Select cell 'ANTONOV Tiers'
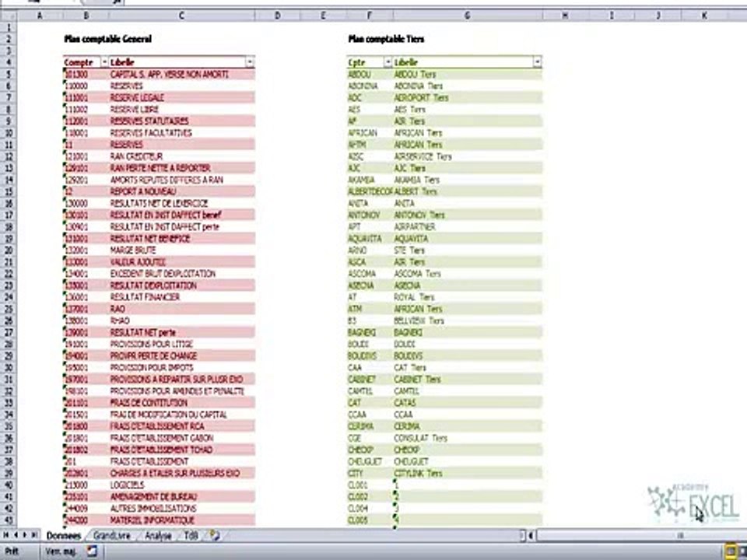Viewport: 747px width, 560px height. click(468, 215)
